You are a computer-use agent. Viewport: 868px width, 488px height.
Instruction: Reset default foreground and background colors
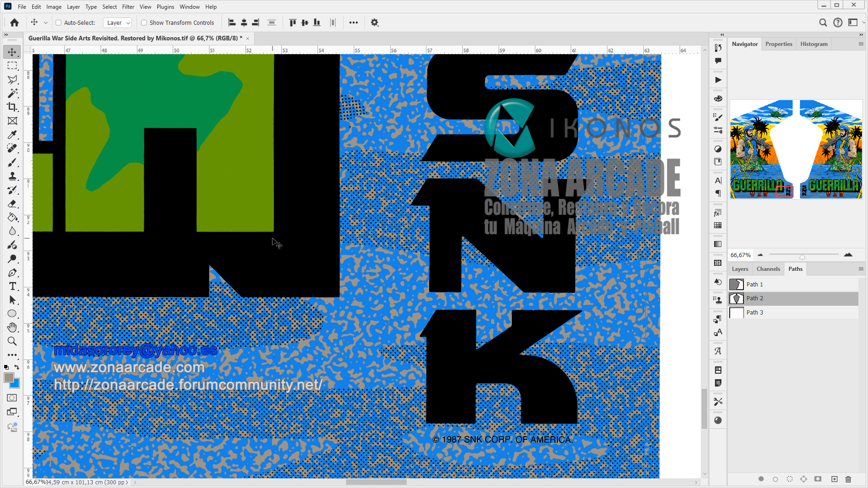click(x=6, y=367)
